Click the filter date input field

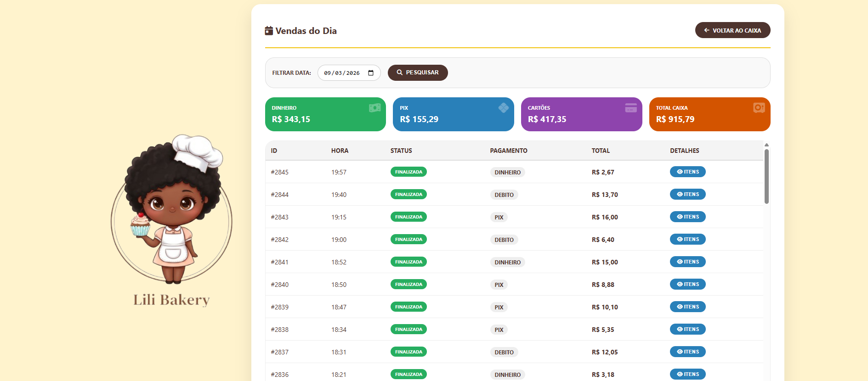[349, 73]
